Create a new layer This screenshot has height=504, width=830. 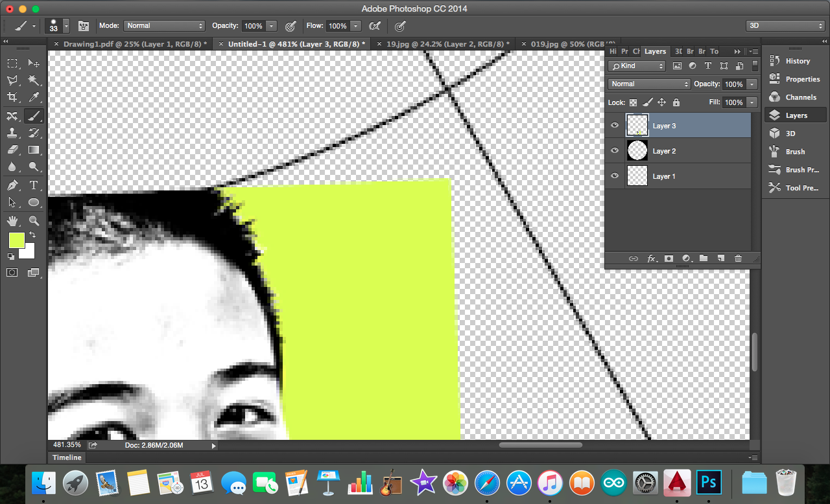pyautogui.click(x=720, y=258)
